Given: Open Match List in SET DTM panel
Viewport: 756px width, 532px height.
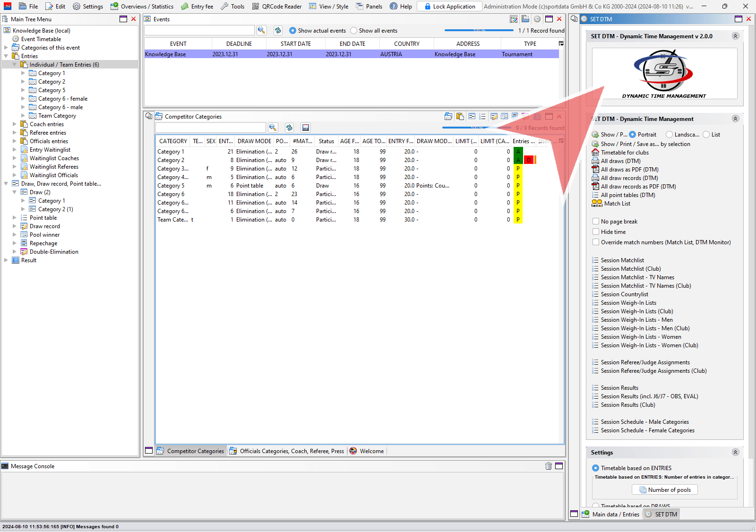Looking at the screenshot, I should [x=617, y=204].
